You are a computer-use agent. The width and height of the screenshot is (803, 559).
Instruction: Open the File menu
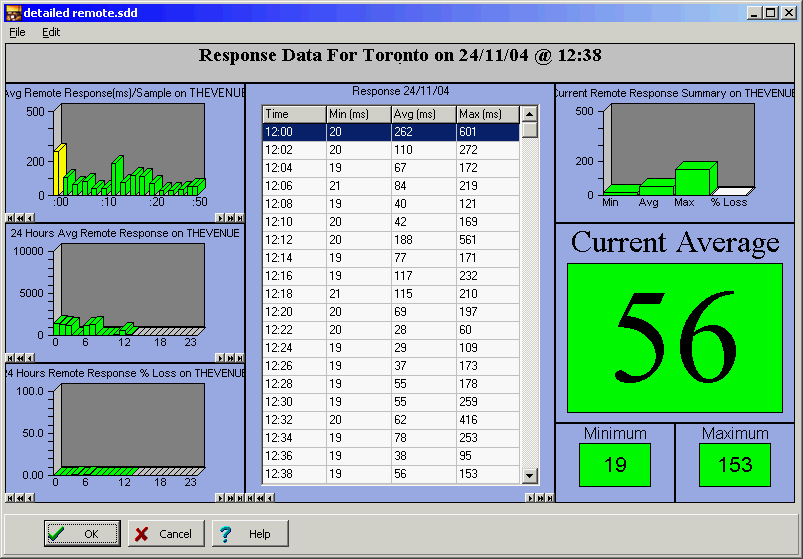coord(17,32)
